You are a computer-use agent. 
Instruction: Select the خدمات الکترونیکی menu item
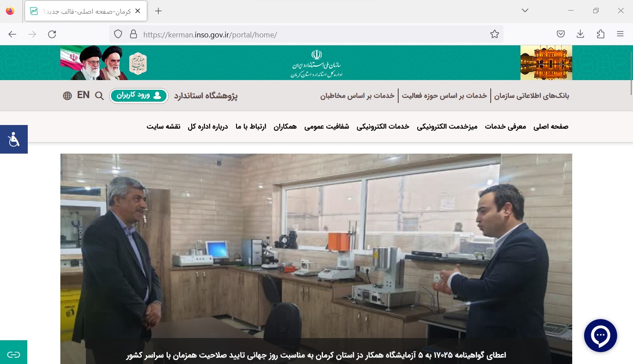click(383, 127)
